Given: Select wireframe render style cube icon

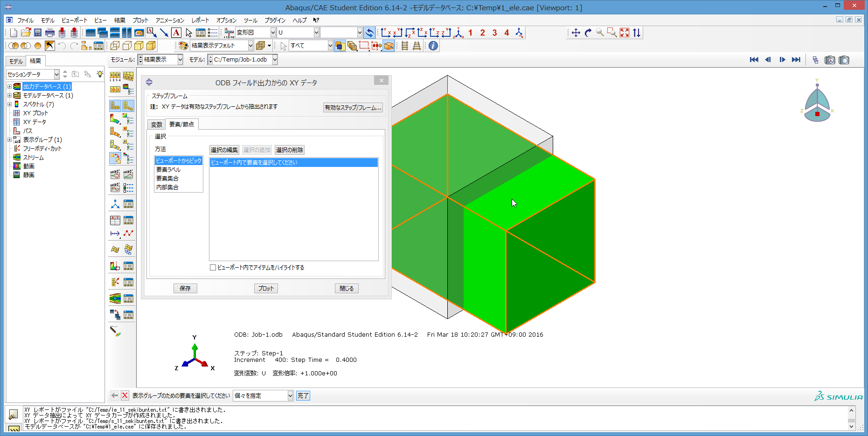Looking at the screenshot, I should pyautogui.click(x=115, y=46).
